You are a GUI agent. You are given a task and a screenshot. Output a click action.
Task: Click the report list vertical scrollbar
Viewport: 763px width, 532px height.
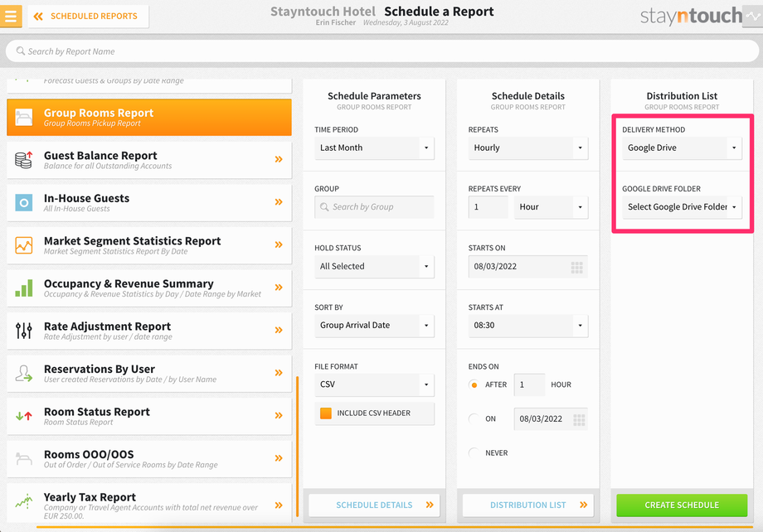(x=297, y=447)
